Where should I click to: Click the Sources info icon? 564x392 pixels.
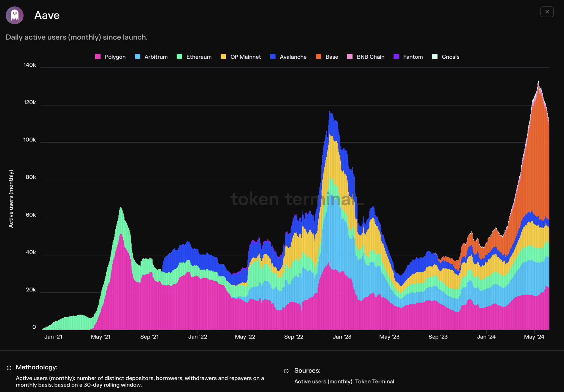tap(286, 371)
